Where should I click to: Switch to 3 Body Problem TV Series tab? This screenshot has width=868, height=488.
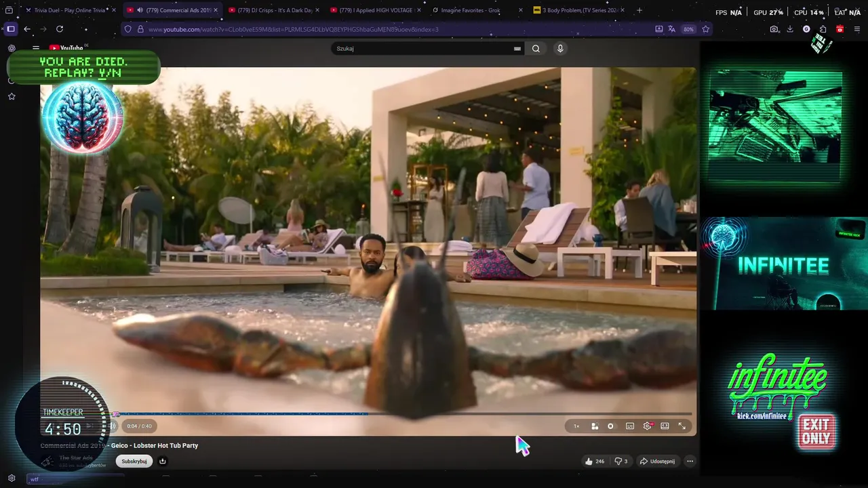(x=579, y=10)
